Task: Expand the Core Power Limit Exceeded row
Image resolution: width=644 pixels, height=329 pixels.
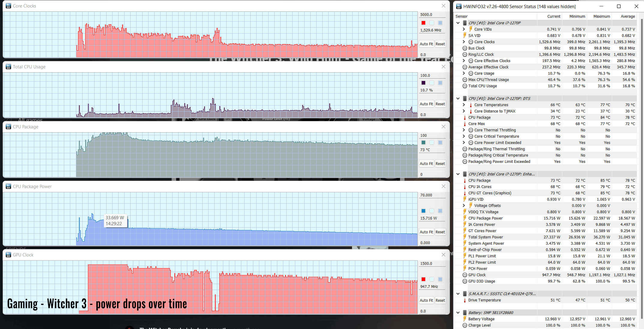Action: pos(464,142)
